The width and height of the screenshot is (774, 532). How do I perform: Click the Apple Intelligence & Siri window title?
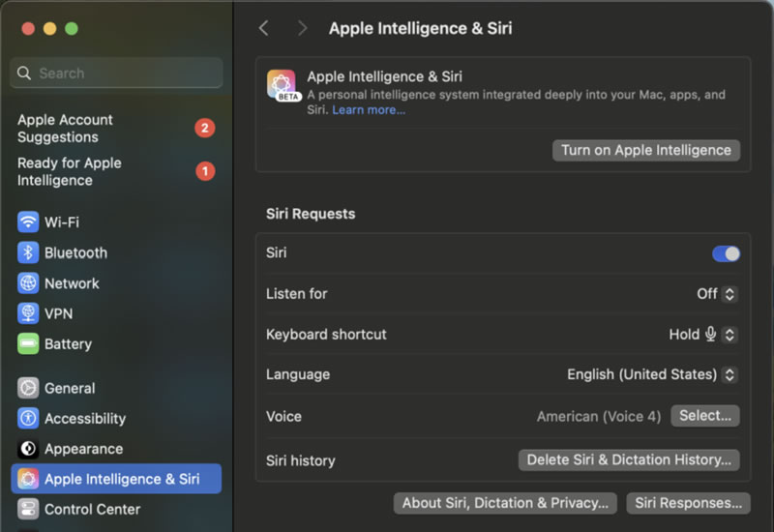pos(421,28)
